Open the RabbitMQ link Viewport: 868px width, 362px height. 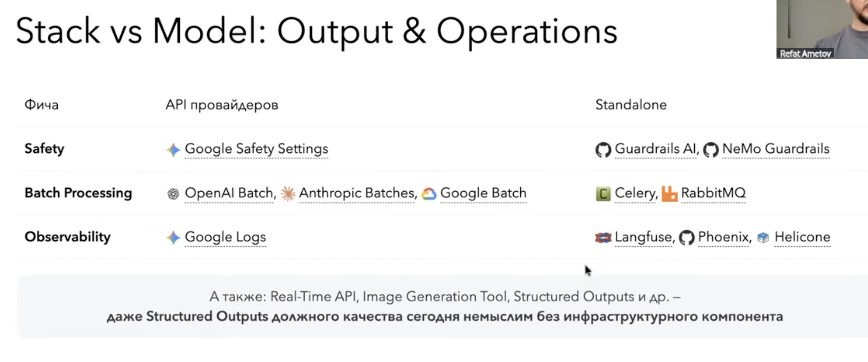click(713, 193)
